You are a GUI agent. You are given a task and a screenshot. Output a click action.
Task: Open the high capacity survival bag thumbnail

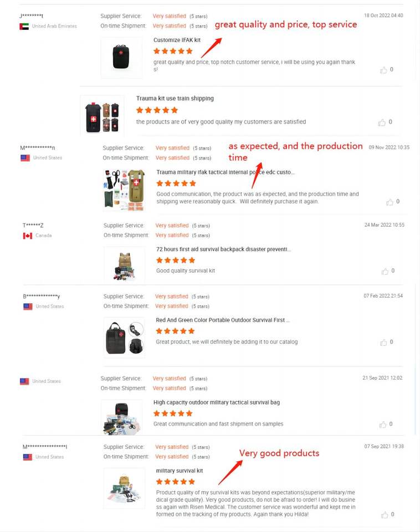click(x=122, y=417)
